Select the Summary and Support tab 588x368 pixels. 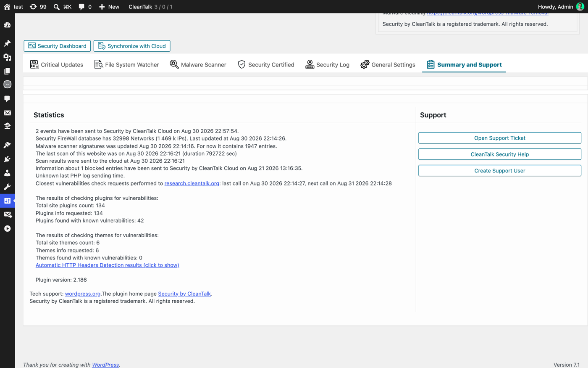click(x=464, y=64)
